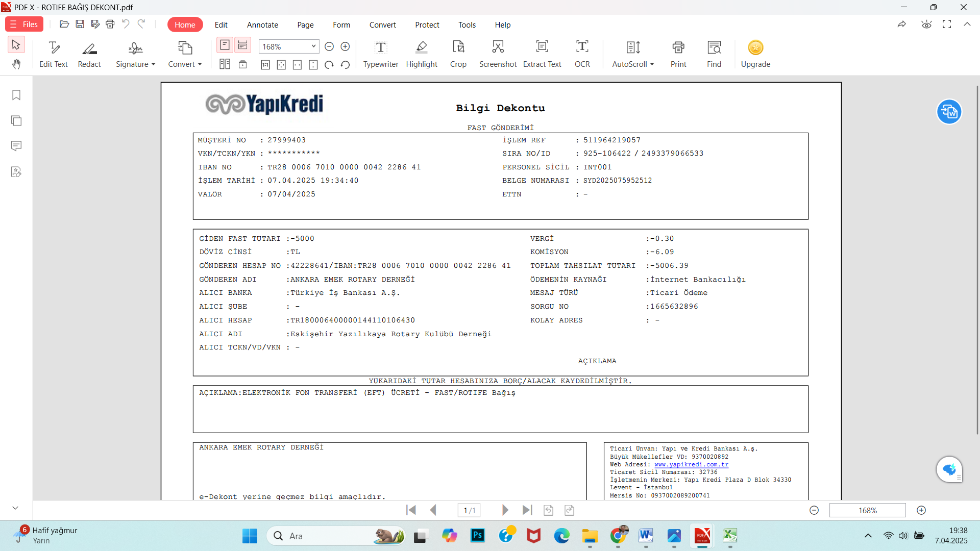Activate the Hand pan tool
The image size is (980, 551).
pyautogui.click(x=16, y=64)
